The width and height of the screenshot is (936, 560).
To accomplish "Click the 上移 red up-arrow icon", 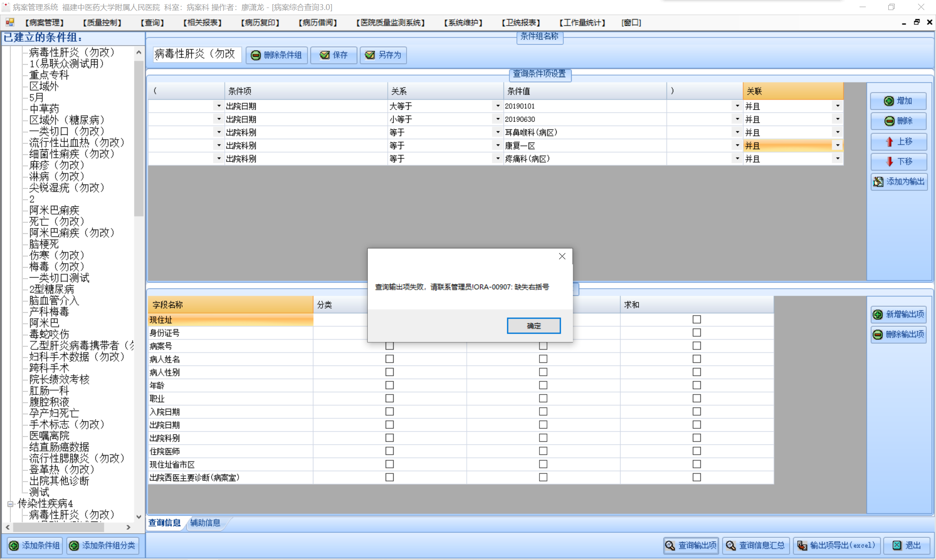I will [889, 142].
